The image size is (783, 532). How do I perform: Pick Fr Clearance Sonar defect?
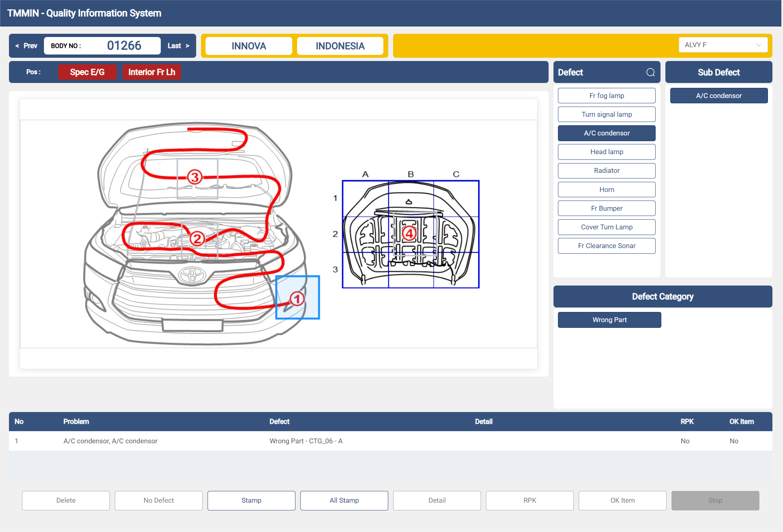point(606,246)
